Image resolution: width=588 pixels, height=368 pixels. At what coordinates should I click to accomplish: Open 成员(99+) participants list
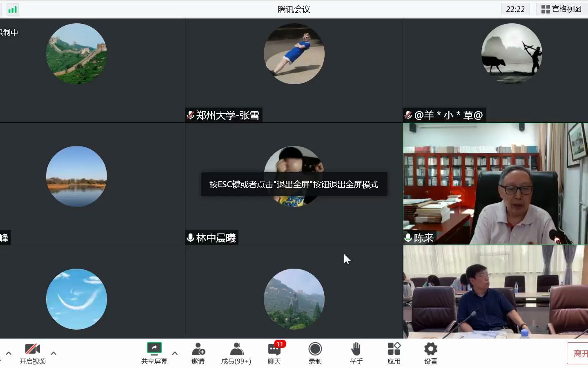pos(236,354)
